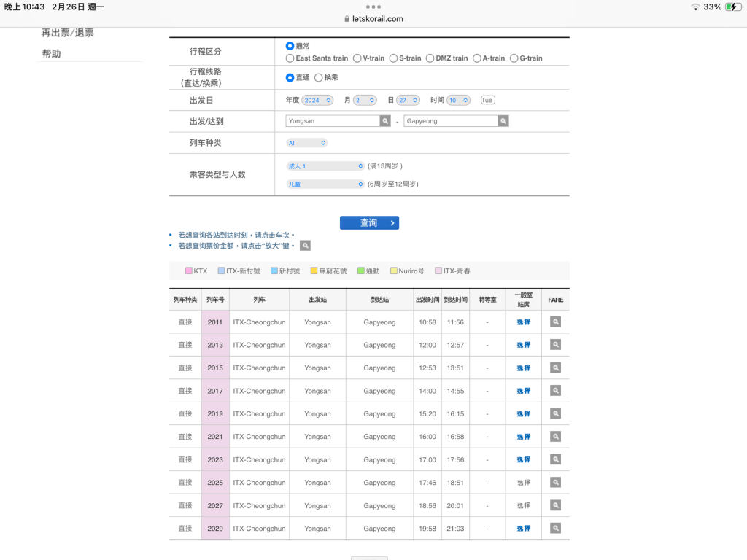Expand the train type All dropdown

[307, 143]
